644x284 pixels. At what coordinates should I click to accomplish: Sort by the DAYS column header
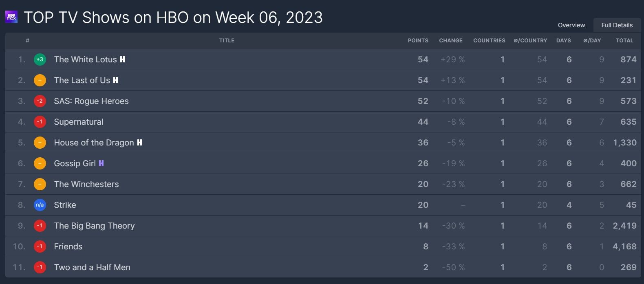563,41
